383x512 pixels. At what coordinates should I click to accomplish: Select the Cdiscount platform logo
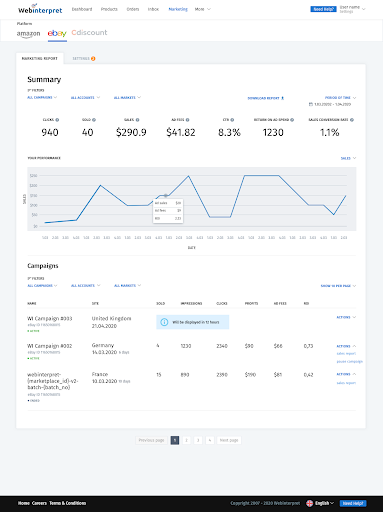(89, 33)
